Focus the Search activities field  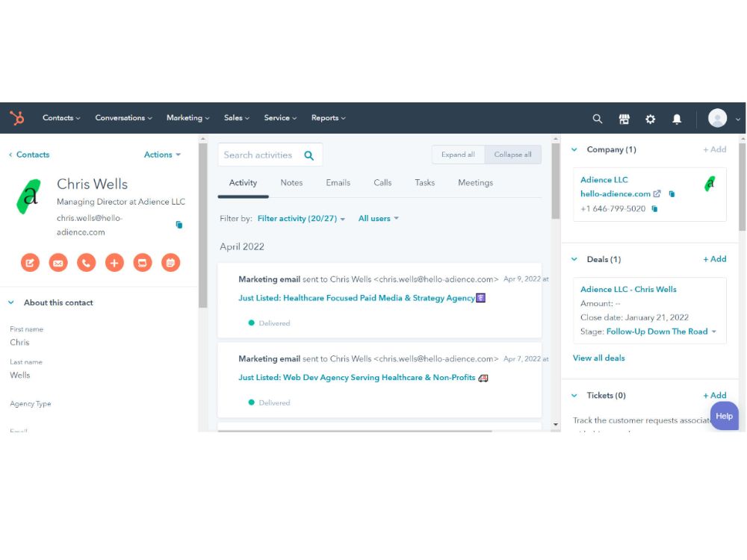point(270,155)
